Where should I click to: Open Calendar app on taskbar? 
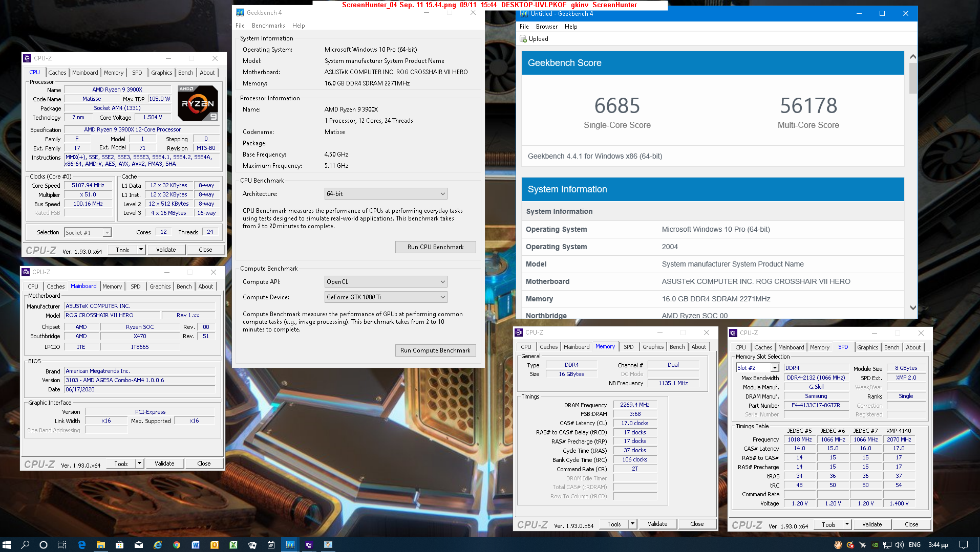[271, 545]
